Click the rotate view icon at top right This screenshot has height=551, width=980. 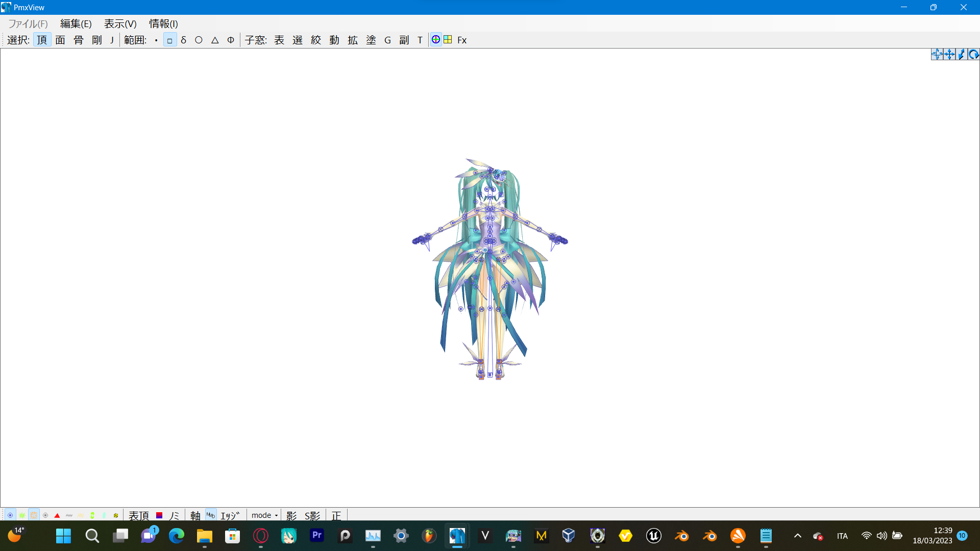[973, 55]
